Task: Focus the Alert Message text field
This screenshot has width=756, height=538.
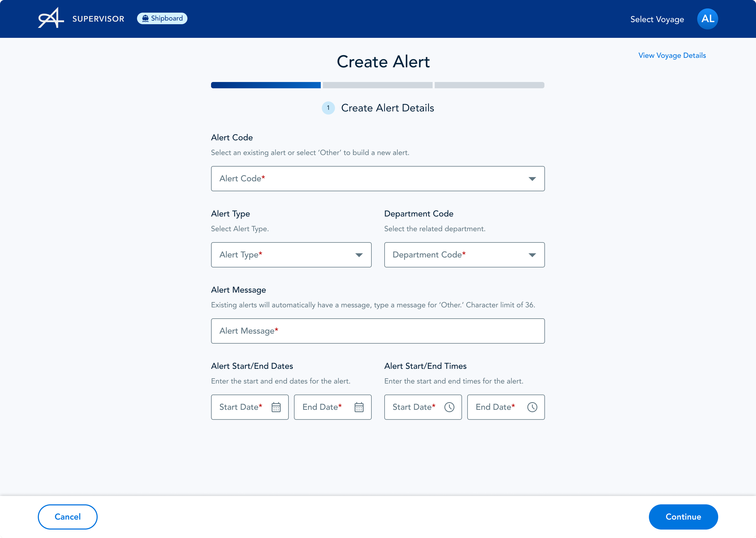Action: coord(377,331)
